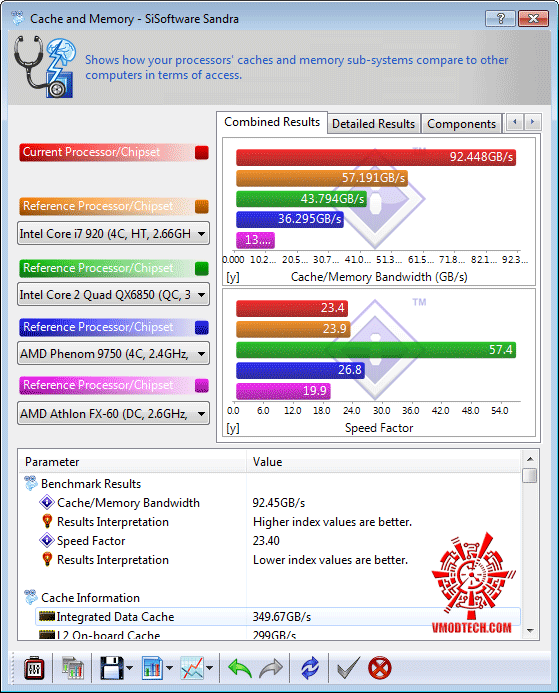Click the red cancel circle icon
559x693 pixels.
pyautogui.click(x=380, y=668)
